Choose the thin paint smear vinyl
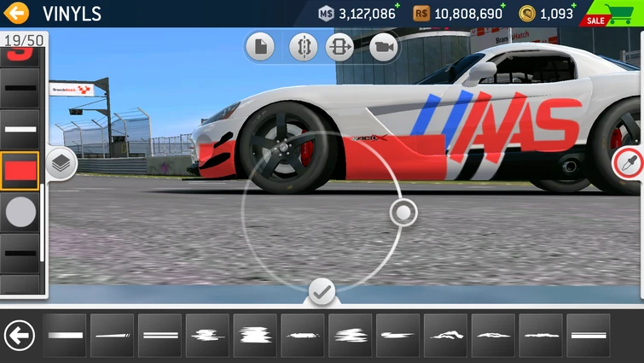 (303, 336)
